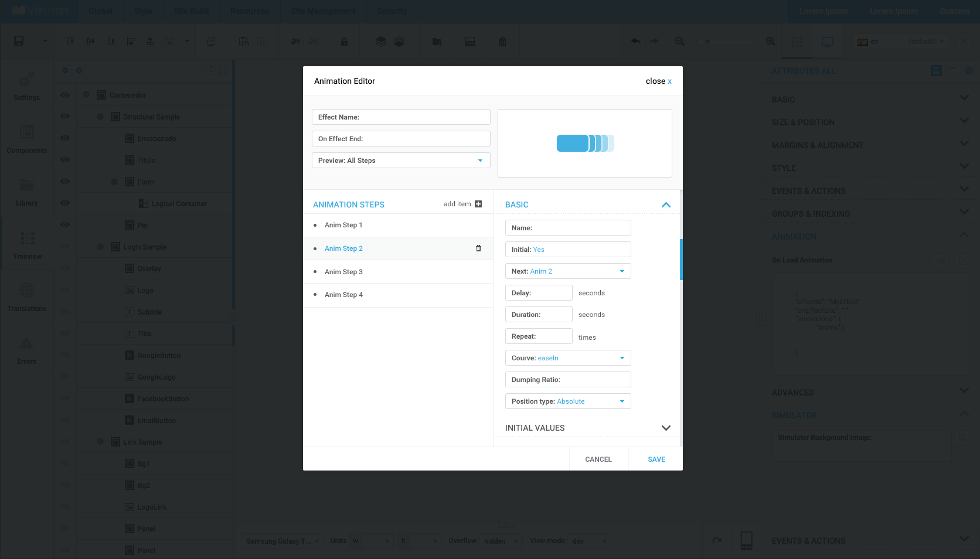Select Anim Step 3 in list
This screenshot has height=559, width=980.
(x=398, y=272)
